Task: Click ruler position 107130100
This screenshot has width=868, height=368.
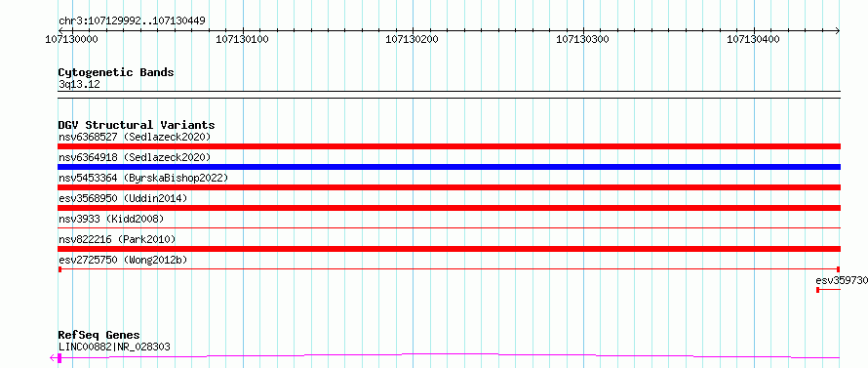Action: (242, 39)
